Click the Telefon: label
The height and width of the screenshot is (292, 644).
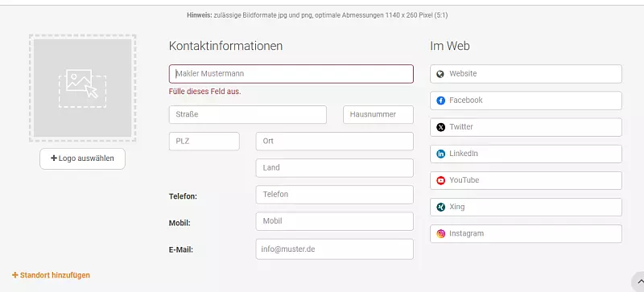[x=183, y=196]
